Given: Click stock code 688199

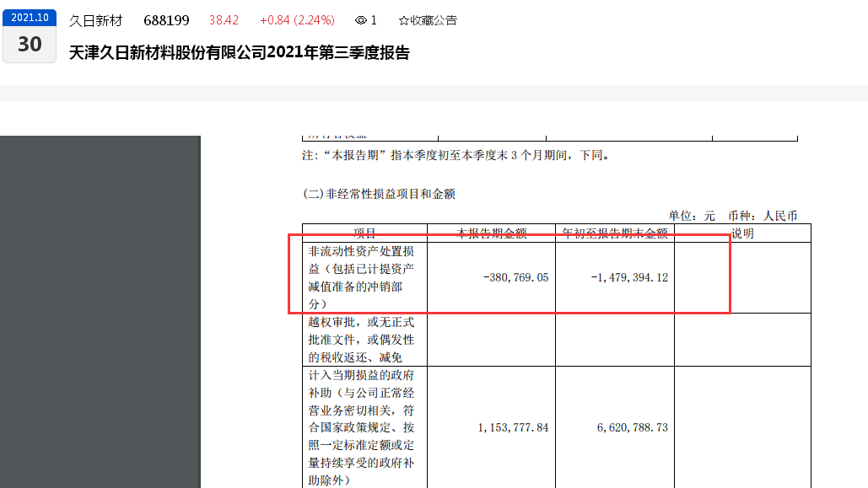Looking at the screenshot, I should 166,20.
